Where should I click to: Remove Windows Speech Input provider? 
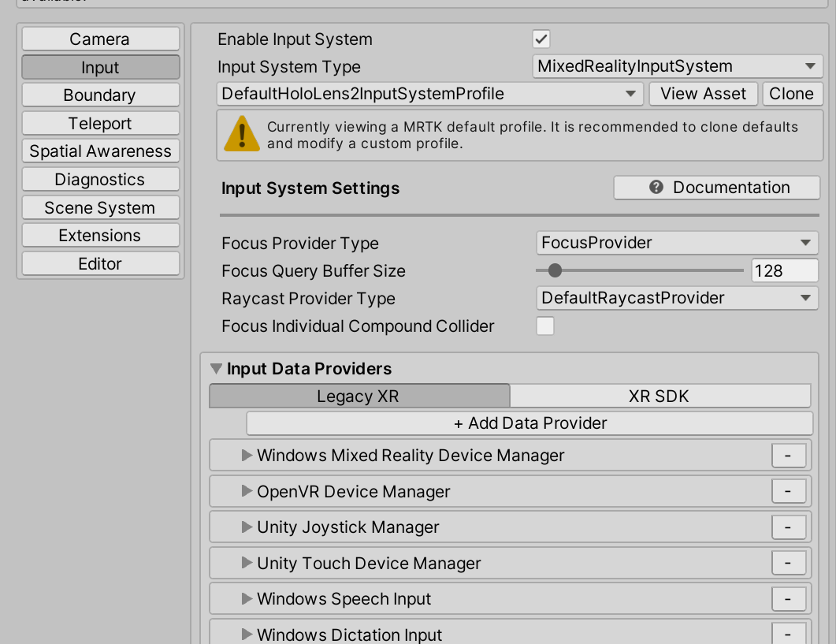[788, 598]
